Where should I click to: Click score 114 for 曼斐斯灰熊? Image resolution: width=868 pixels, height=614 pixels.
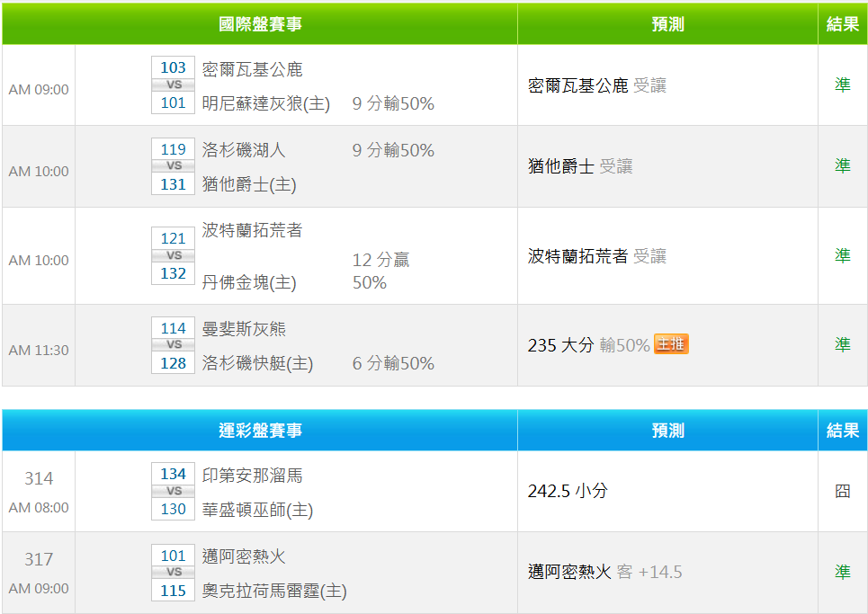click(x=174, y=328)
